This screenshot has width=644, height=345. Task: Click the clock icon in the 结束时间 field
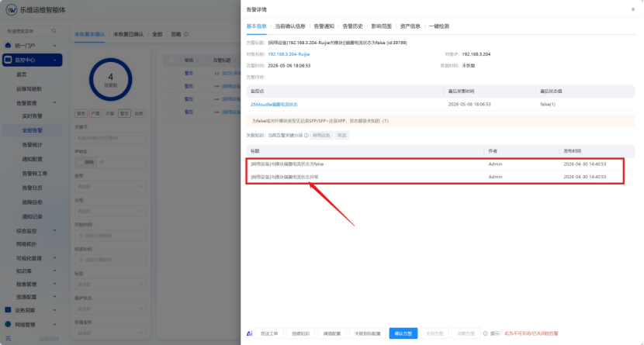coord(81,260)
